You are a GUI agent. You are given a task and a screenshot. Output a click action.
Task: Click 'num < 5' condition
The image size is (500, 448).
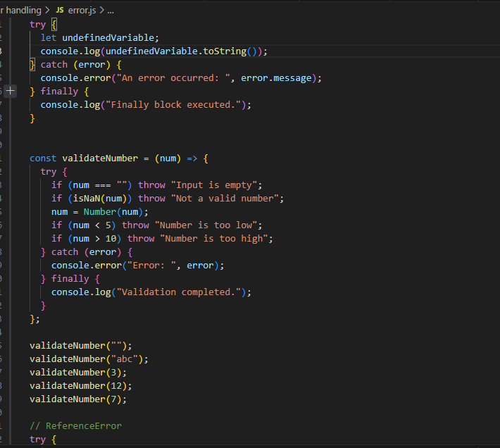click(x=92, y=225)
